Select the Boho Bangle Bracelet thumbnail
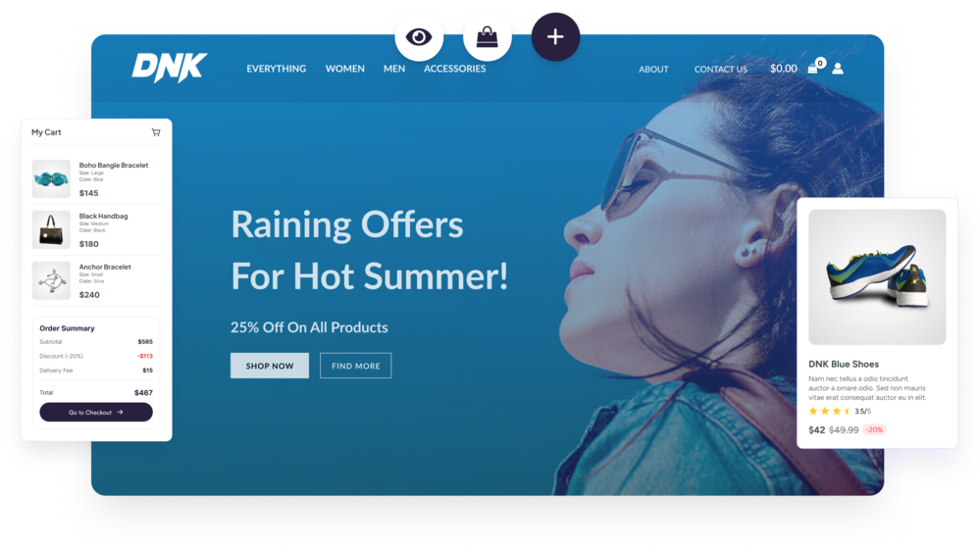This screenshot has height=547, width=980. point(51,178)
